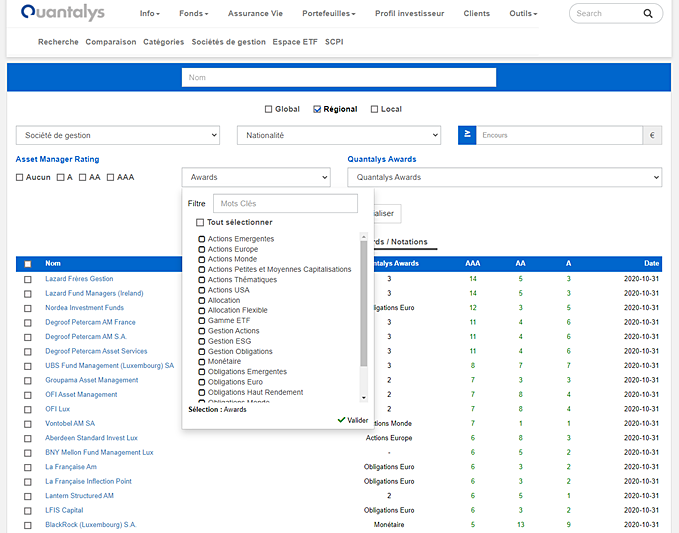Tick the Global checkbox
Screen dimensions: 679x533
[268, 109]
